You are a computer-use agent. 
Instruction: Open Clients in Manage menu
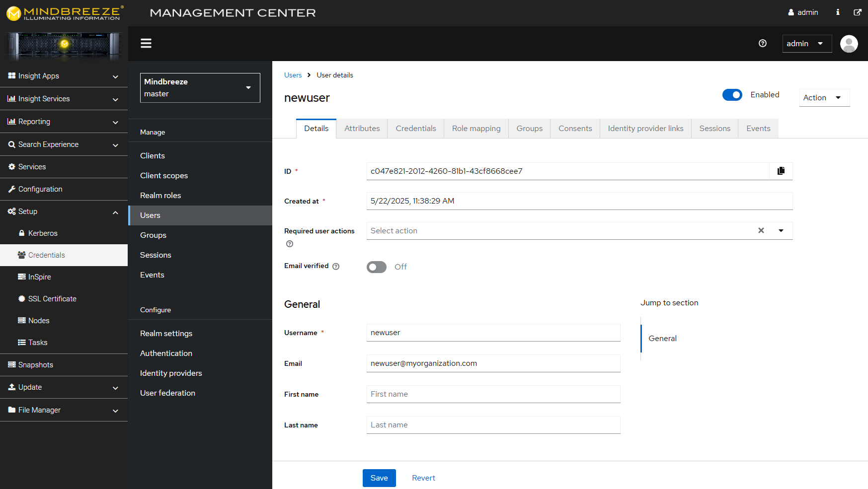pos(200,156)
